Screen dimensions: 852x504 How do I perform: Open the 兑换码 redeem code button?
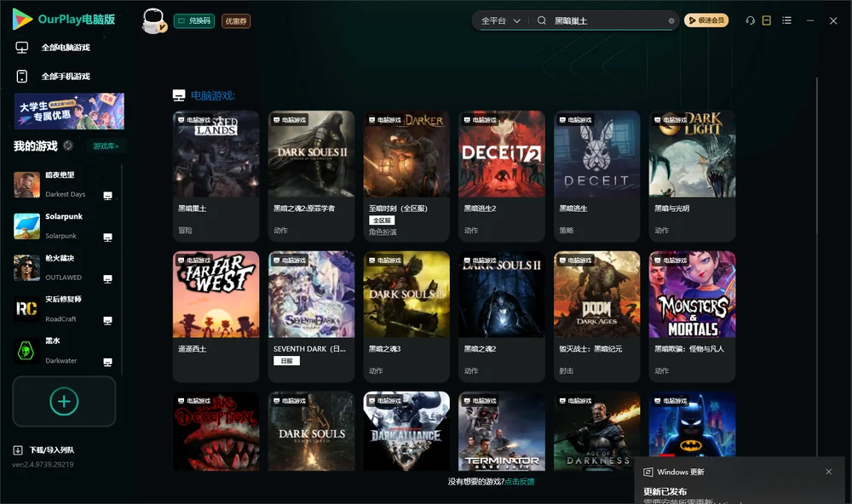click(x=194, y=20)
